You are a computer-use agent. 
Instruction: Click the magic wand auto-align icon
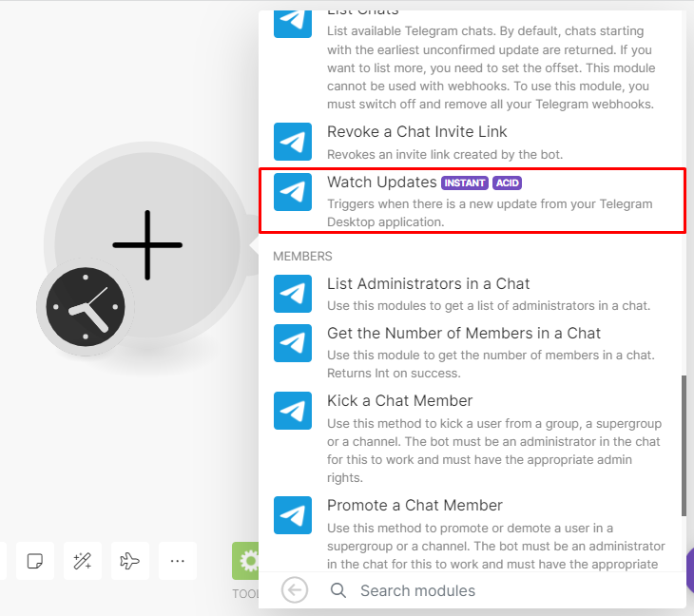point(83,561)
